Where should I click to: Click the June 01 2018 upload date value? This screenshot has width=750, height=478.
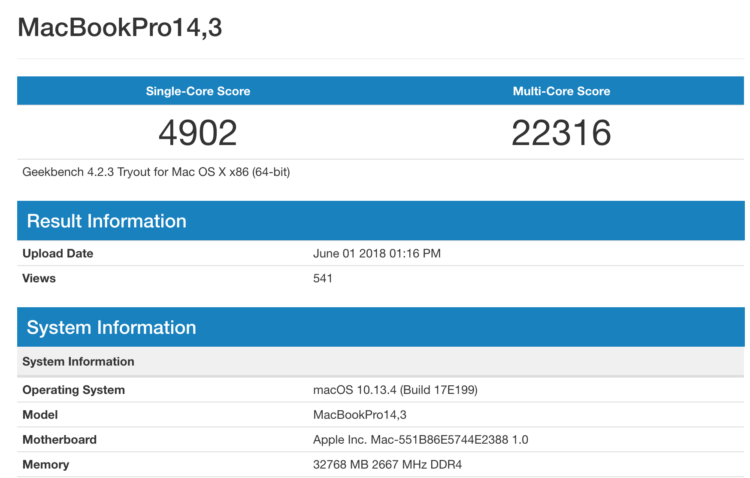point(376,253)
